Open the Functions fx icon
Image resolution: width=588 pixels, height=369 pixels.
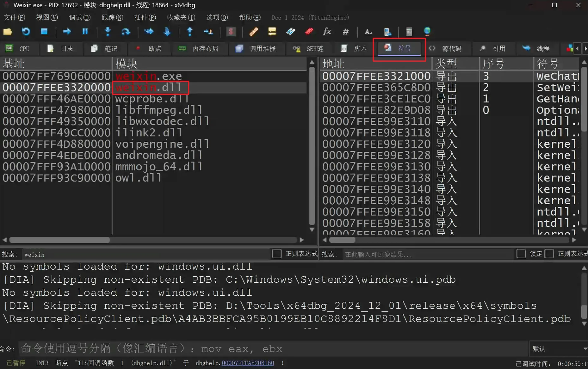tap(327, 31)
